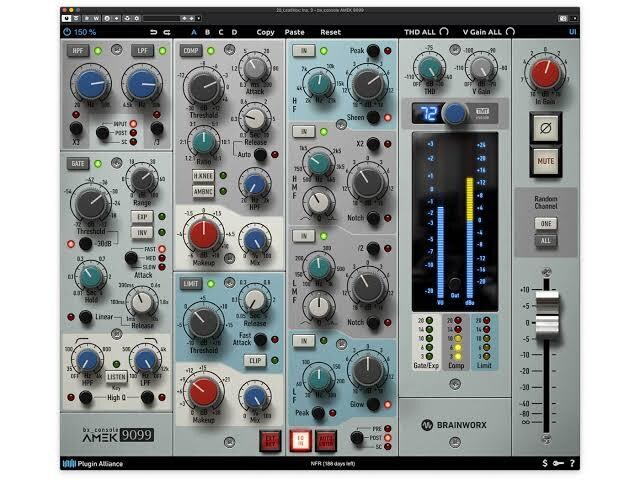Click Reset in the toolbar
This screenshot has width=640, height=480.
tap(331, 32)
